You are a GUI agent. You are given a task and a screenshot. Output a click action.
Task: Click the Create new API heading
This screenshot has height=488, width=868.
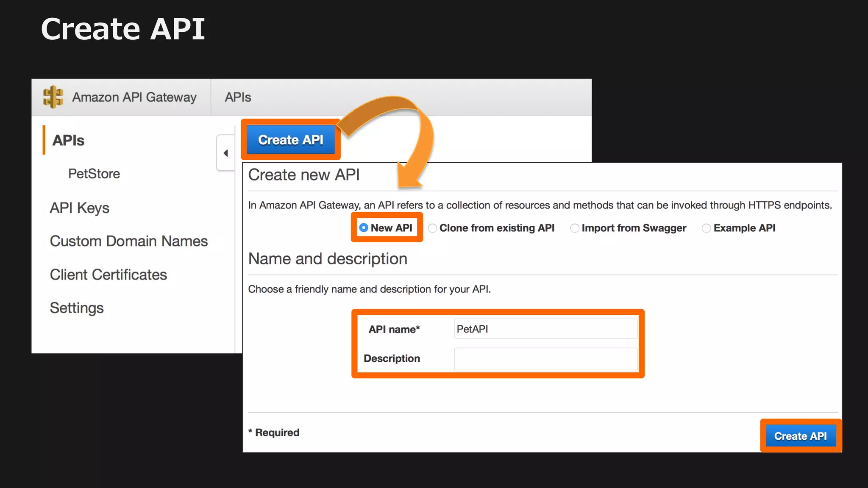[304, 175]
